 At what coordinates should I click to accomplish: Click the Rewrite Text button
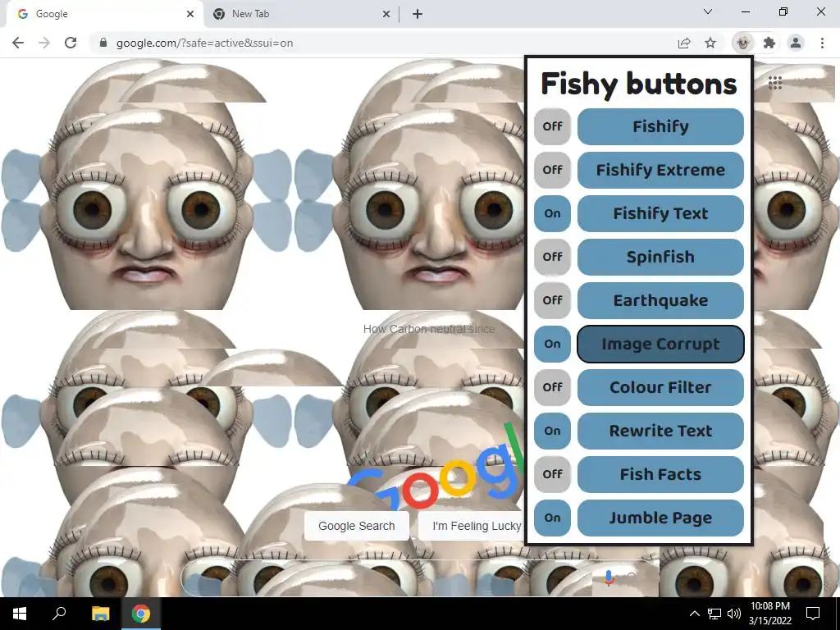point(660,431)
